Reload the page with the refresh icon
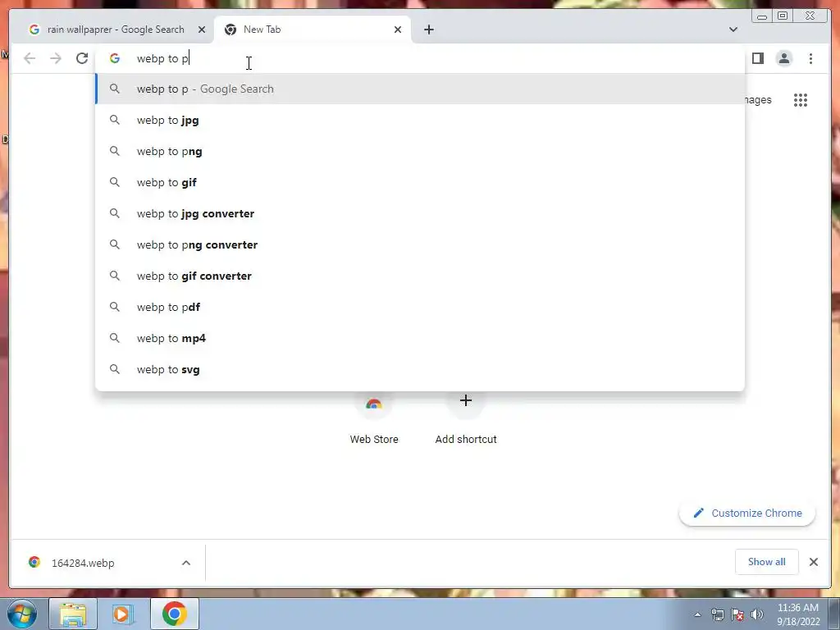The height and width of the screenshot is (630, 840). (82, 58)
